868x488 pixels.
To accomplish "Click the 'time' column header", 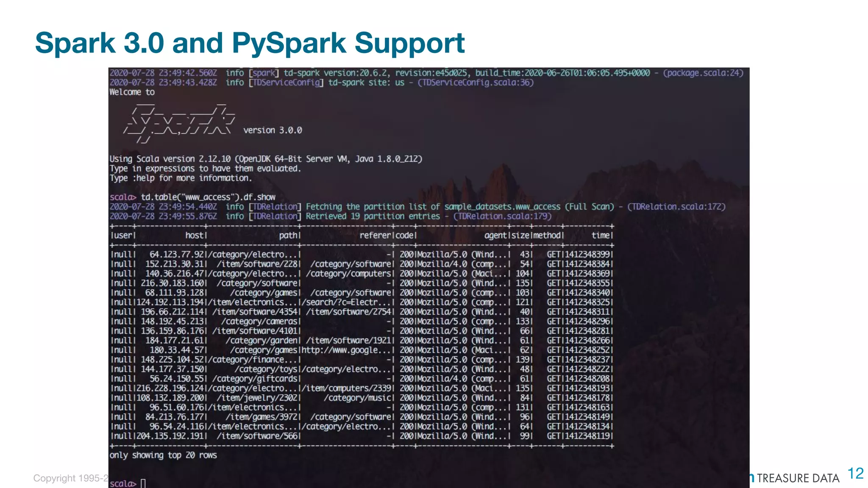I will click(601, 235).
